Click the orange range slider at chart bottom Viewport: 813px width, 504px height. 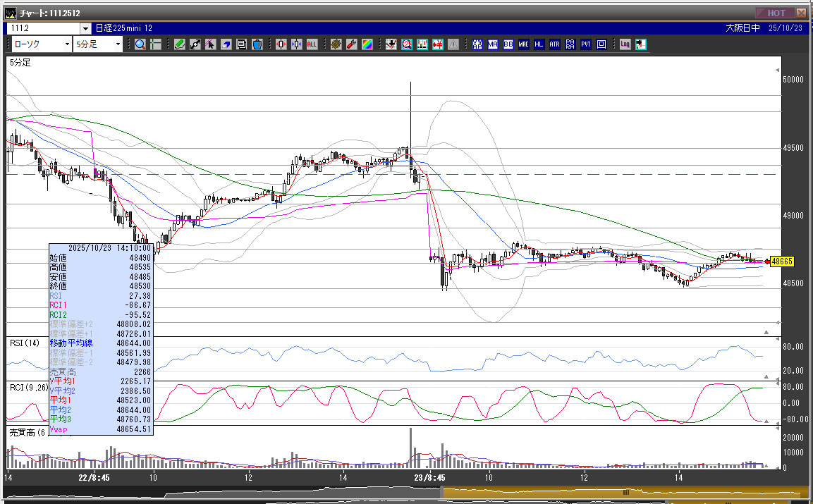[624, 492]
